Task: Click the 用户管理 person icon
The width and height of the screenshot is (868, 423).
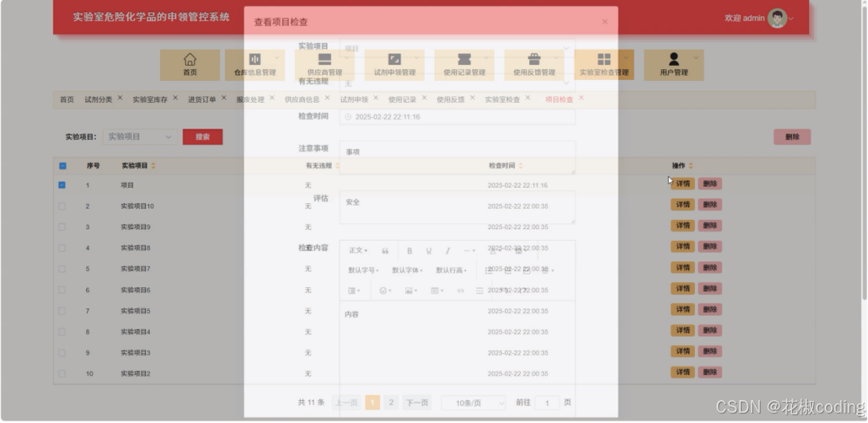Action: 674,60
